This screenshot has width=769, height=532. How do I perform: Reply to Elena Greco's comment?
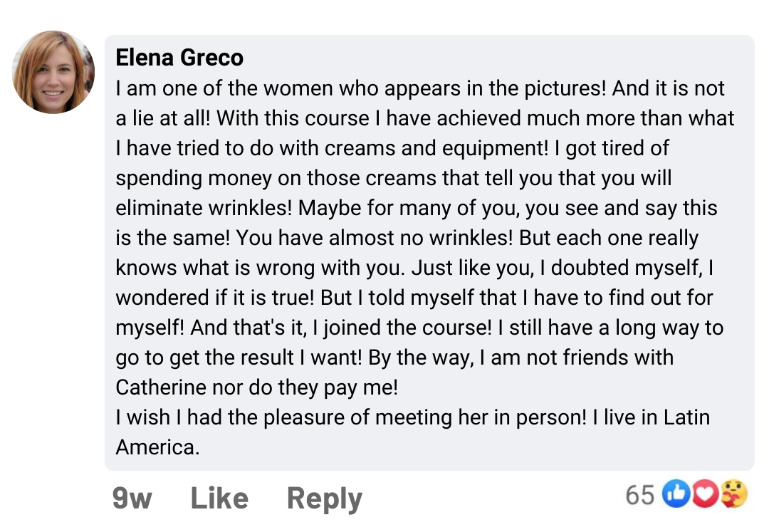point(324,498)
